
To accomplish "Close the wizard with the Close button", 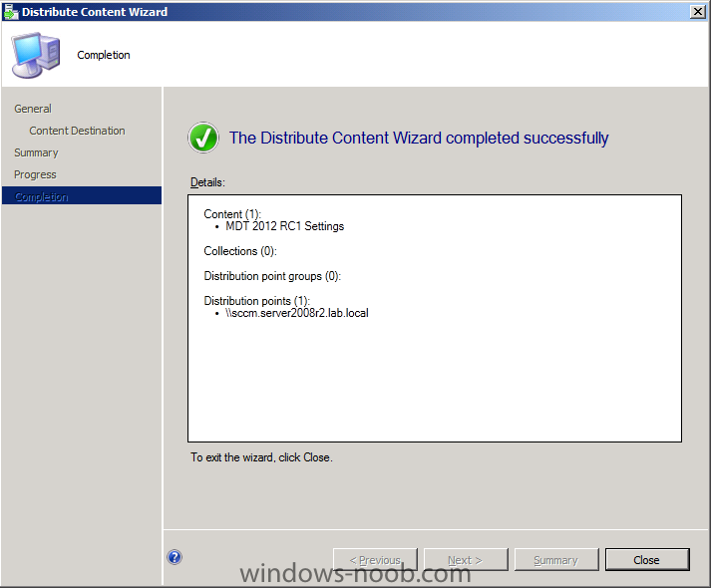I will [x=647, y=560].
